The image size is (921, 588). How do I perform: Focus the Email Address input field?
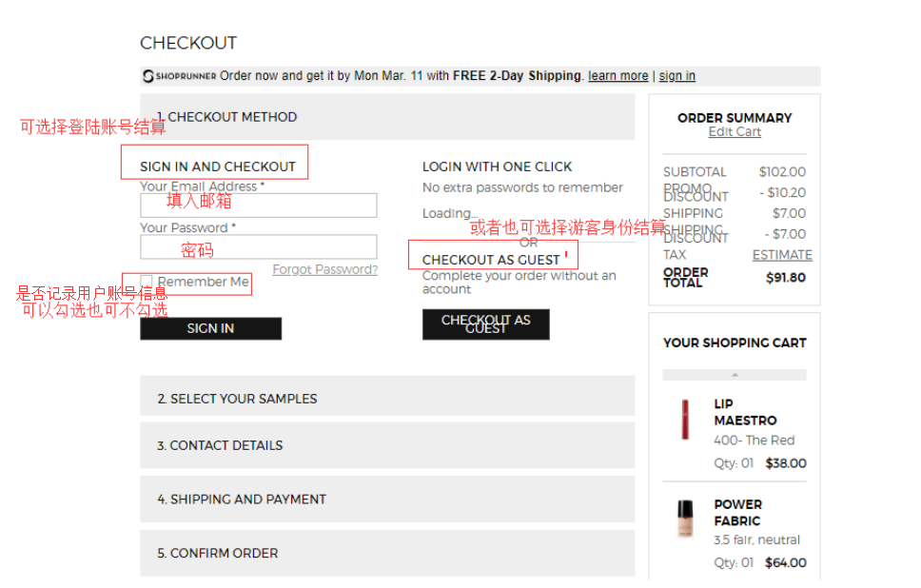pos(258,206)
